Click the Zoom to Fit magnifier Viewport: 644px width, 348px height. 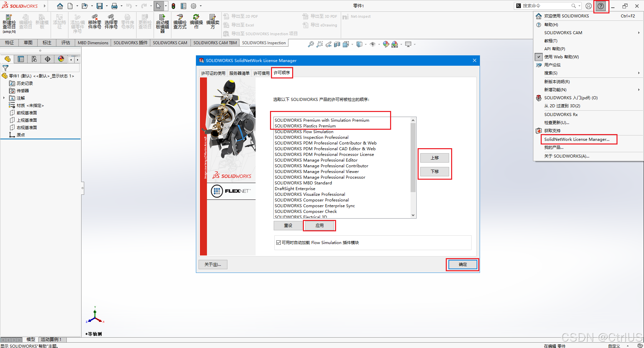coord(311,44)
